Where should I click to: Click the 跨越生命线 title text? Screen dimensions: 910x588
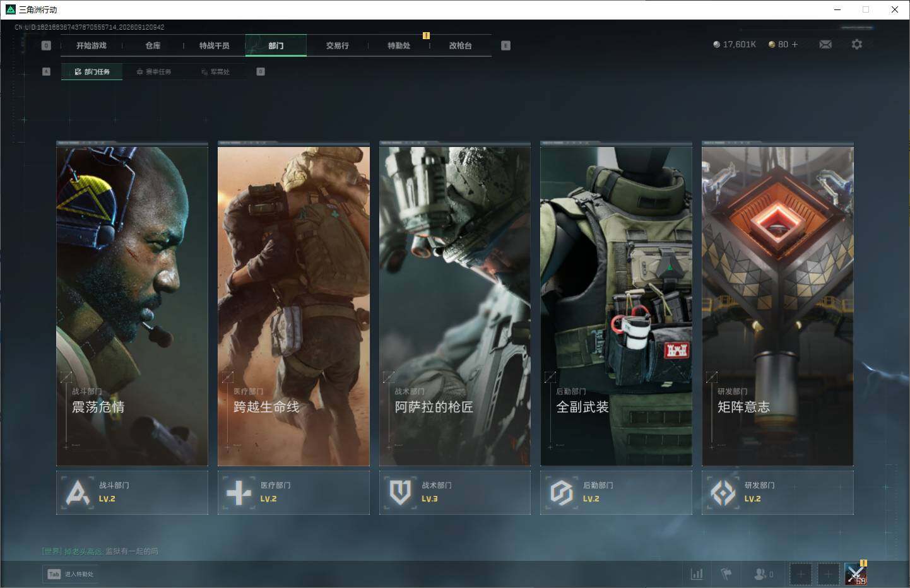[266, 407]
